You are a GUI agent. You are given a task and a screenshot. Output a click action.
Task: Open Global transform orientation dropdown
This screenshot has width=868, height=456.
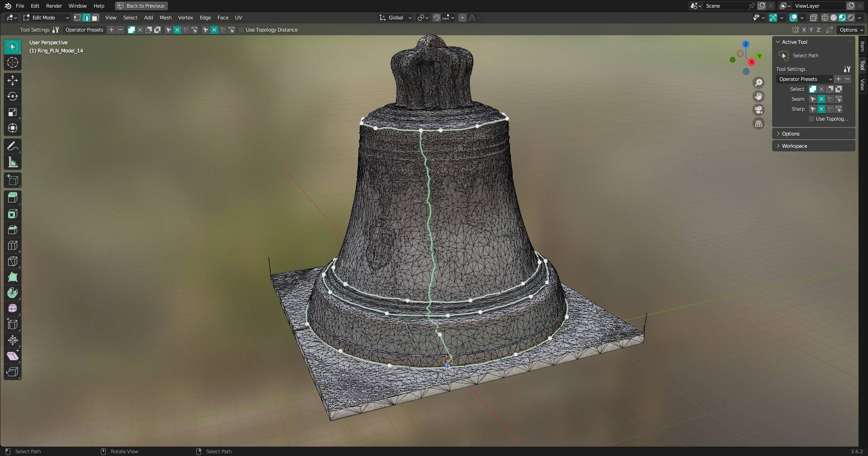[x=396, y=18]
